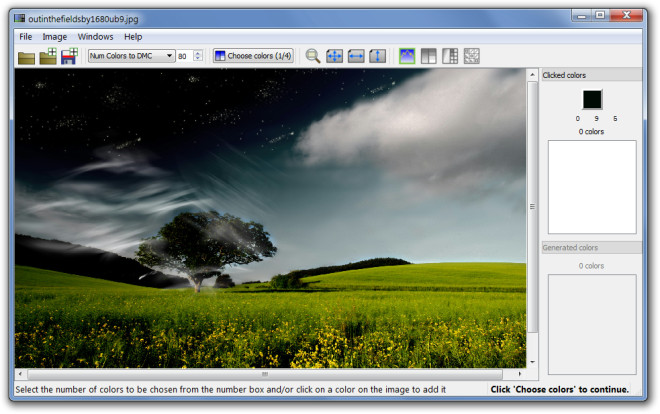Click the '0 colors' label under Clicked colors
The image size is (660, 414).
[591, 132]
